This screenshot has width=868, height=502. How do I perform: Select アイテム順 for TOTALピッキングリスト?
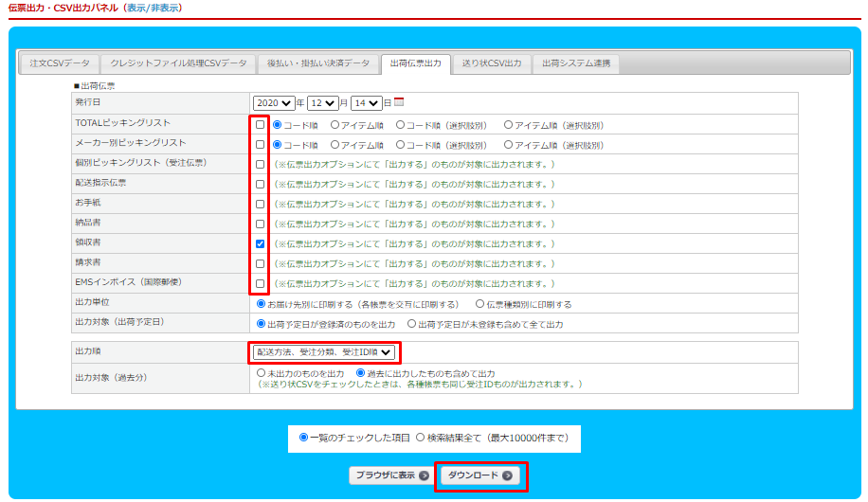tap(335, 125)
